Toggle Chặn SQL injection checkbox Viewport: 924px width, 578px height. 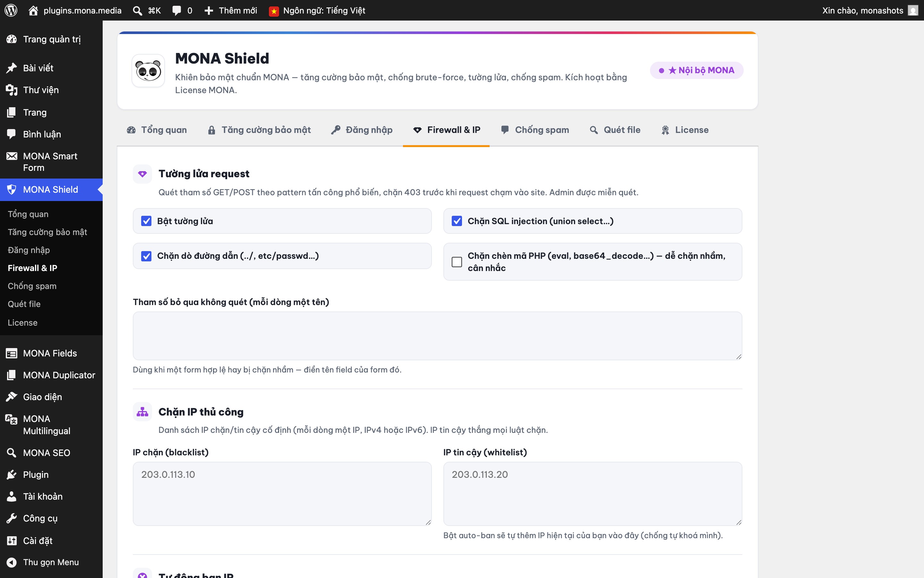457,221
